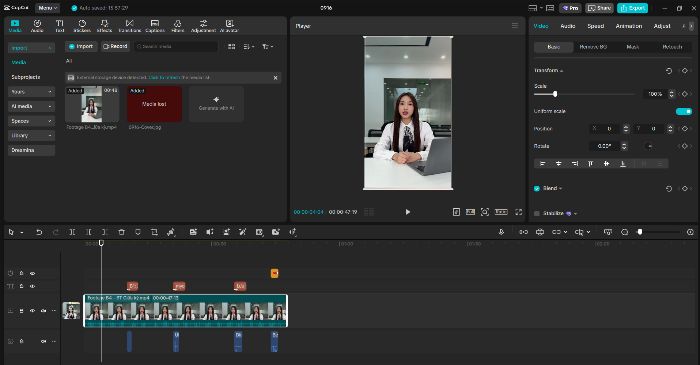This screenshot has width=700, height=365.
Task: Click the marker shield icon in timeline toolbar
Action: (138, 232)
